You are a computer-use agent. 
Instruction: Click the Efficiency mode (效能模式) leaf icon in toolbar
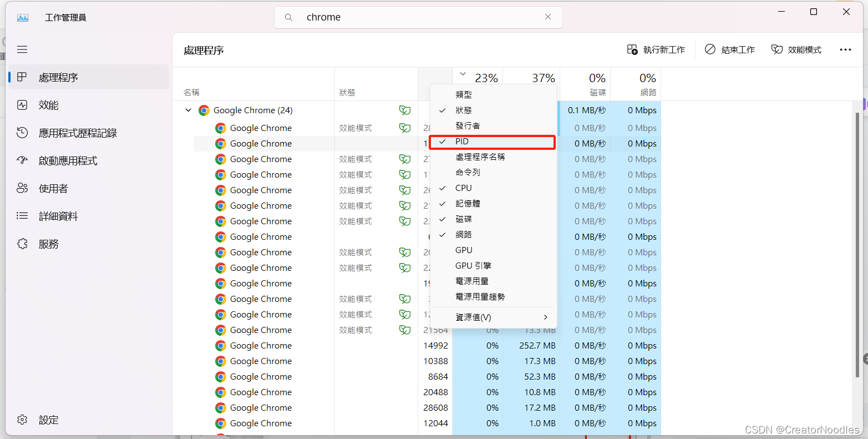[x=777, y=49]
